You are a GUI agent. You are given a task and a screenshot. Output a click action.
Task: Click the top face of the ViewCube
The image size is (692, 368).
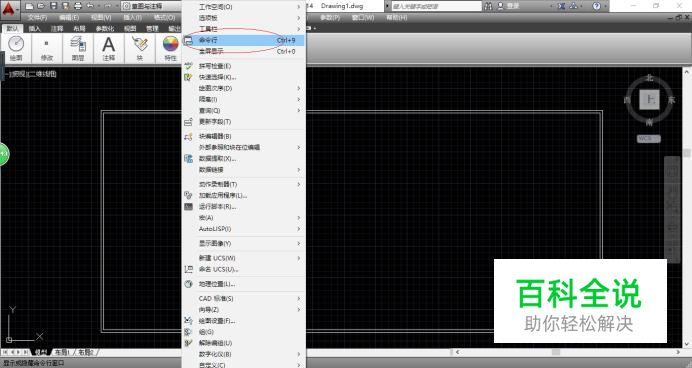(x=649, y=100)
